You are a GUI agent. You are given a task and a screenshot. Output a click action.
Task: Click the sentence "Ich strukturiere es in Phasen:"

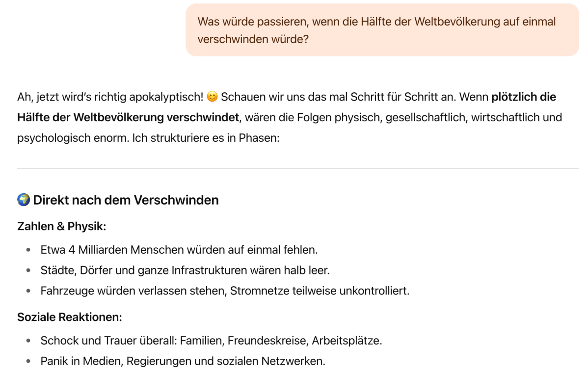click(206, 138)
